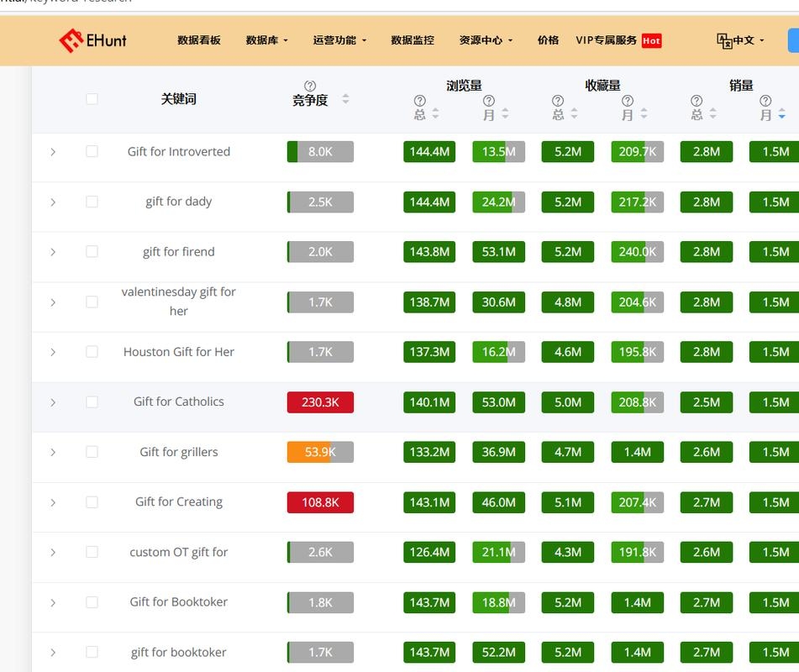Check the select-all checkbox in table header
The image size is (799, 672).
pos(92,98)
